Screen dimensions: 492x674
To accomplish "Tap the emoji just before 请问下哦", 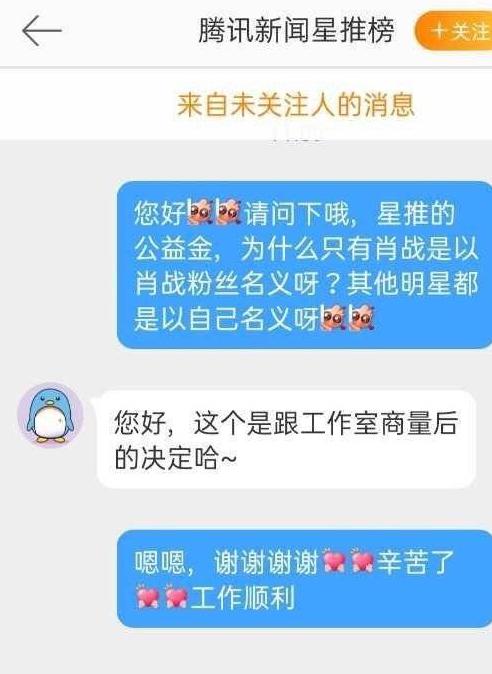I will pos(229,212).
